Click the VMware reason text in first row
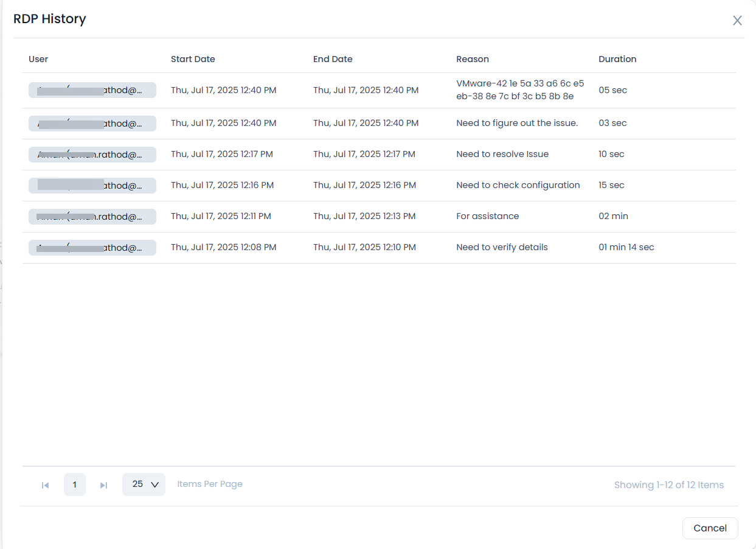Viewport: 756px width, 549px height. (519, 90)
